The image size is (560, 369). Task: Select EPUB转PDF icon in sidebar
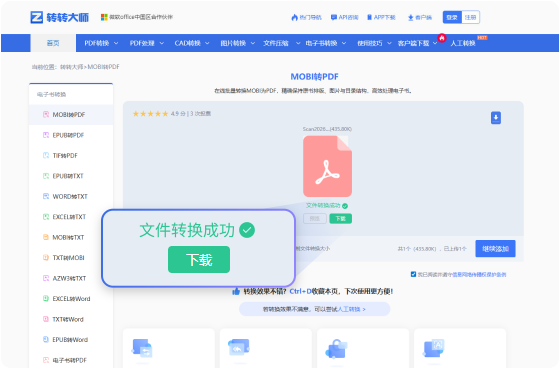pyautogui.click(x=46, y=135)
